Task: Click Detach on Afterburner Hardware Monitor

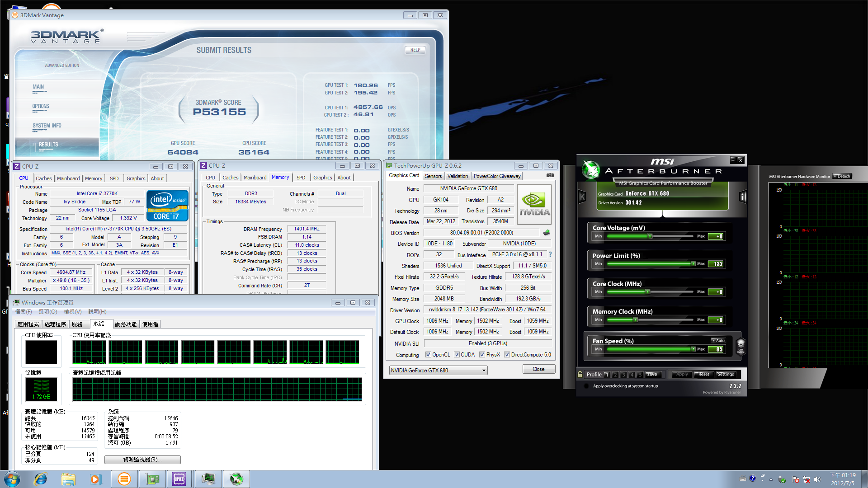Action: pos(842,176)
